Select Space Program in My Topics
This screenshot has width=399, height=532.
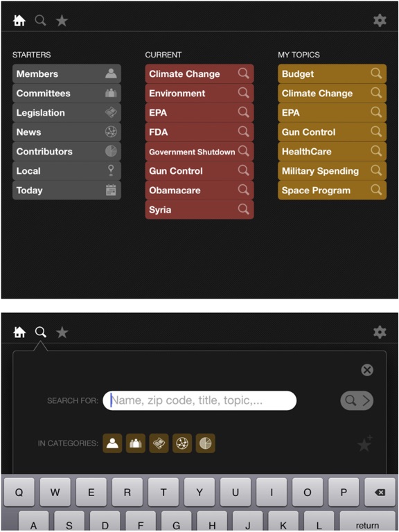pyautogui.click(x=332, y=190)
